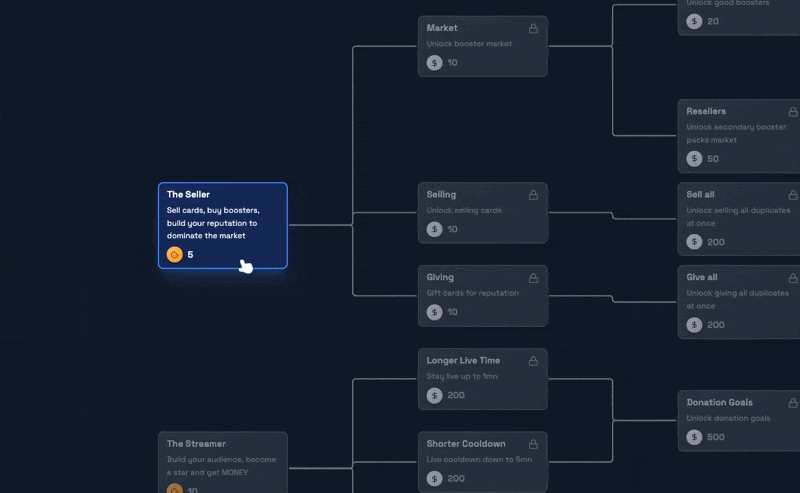Click the lock icon on Longer Live Time
Viewport: 800px width, 493px height.
(x=533, y=361)
